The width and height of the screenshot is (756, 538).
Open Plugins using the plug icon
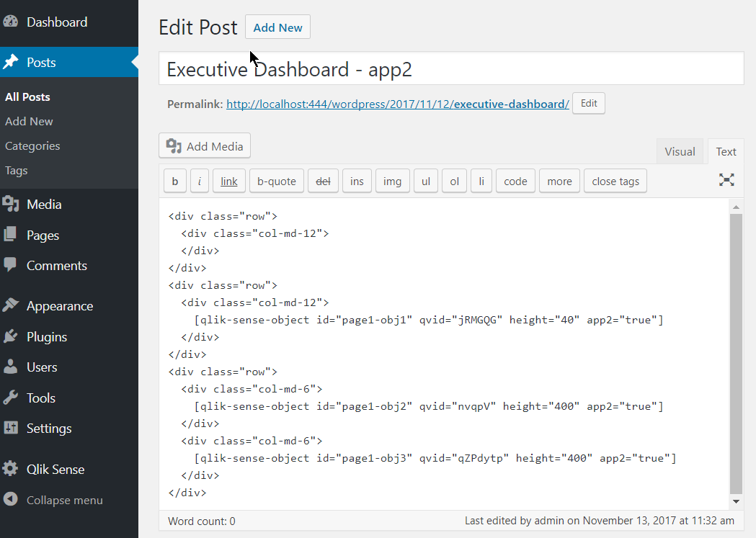11,336
